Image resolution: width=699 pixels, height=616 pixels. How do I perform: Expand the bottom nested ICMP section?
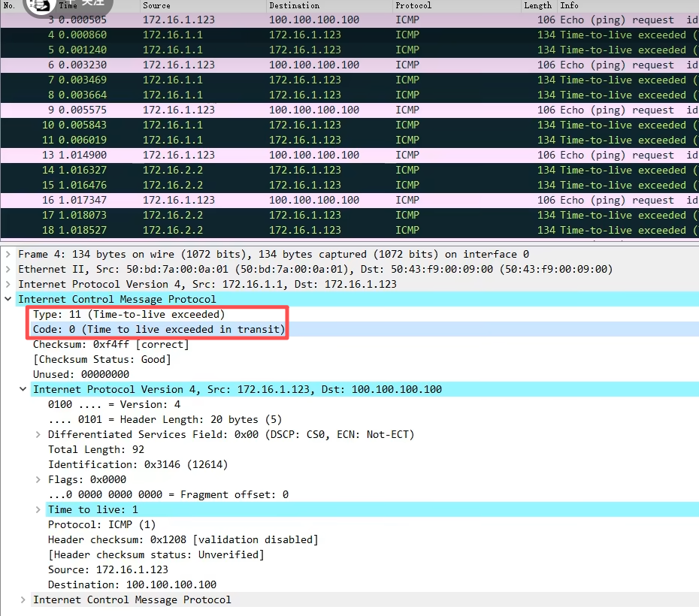pos(23,600)
